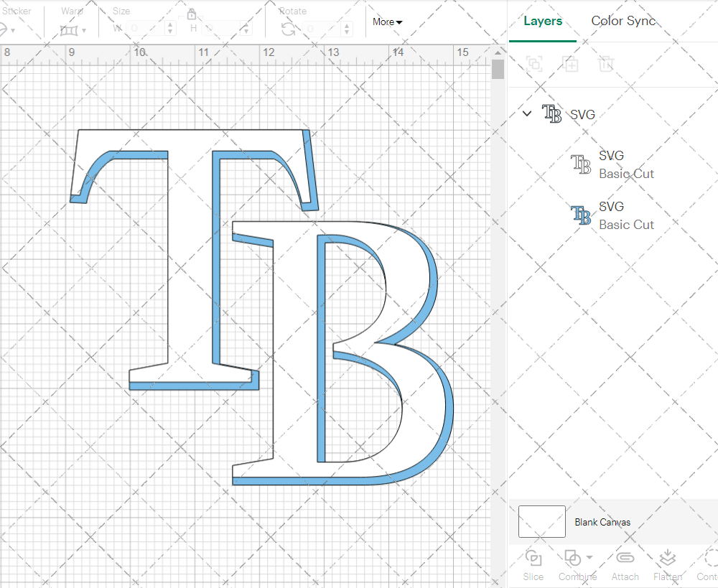Toggle the size aspect ratio lock
The height and width of the screenshot is (588, 718).
(x=192, y=15)
